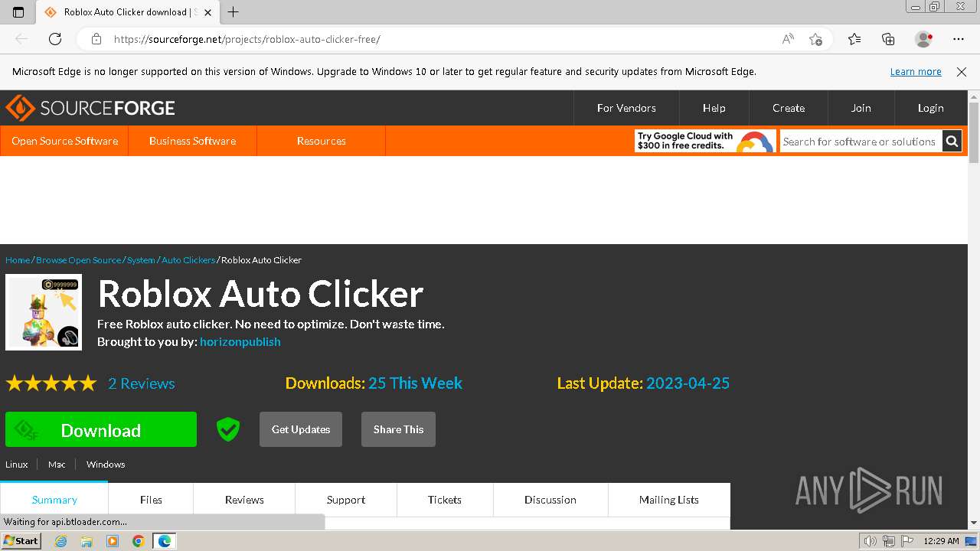980x551 pixels.
Task: Select the Linux platform link
Action: pos(17,465)
